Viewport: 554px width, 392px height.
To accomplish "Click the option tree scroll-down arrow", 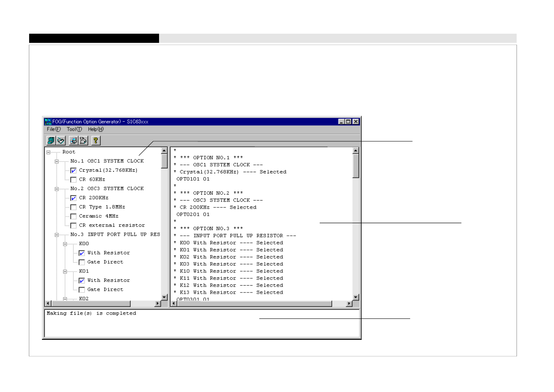I will (x=164, y=297).
